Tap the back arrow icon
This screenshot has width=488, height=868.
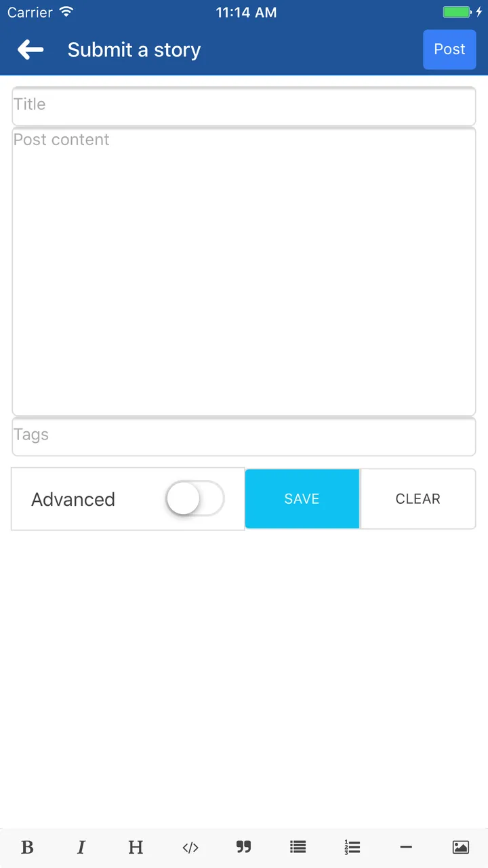pyautogui.click(x=30, y=50)
